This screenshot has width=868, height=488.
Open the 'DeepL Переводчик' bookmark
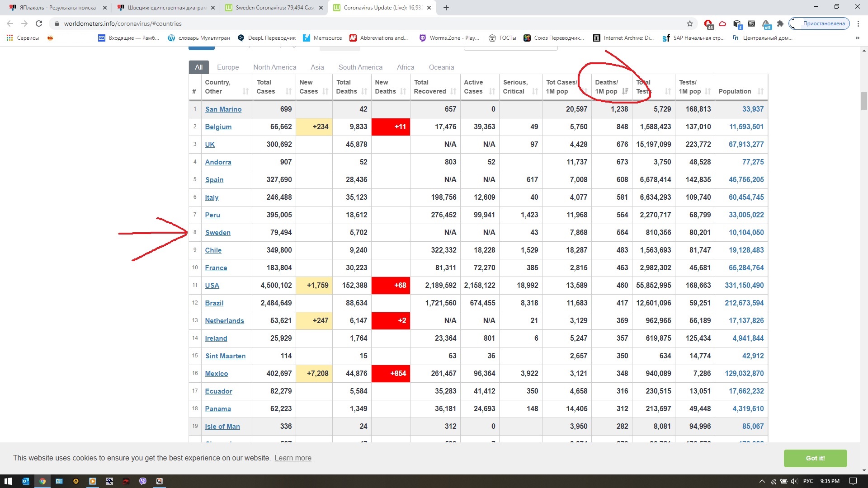pos(267,38)
